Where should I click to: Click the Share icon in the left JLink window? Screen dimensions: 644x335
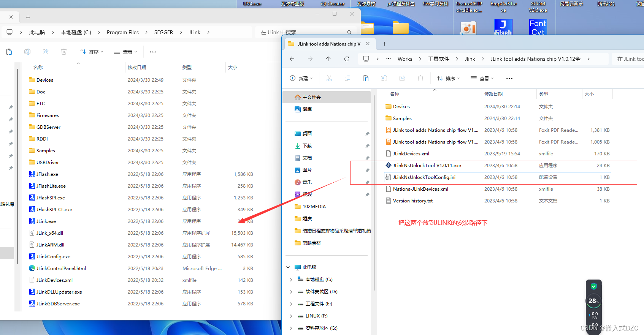click(46, 52)
